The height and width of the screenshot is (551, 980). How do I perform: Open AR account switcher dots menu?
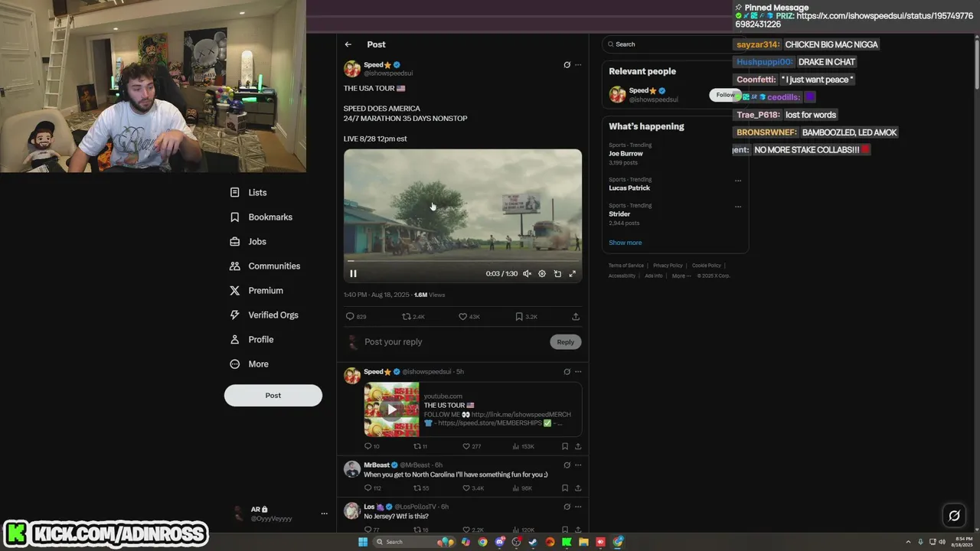(x=324, y=514)
